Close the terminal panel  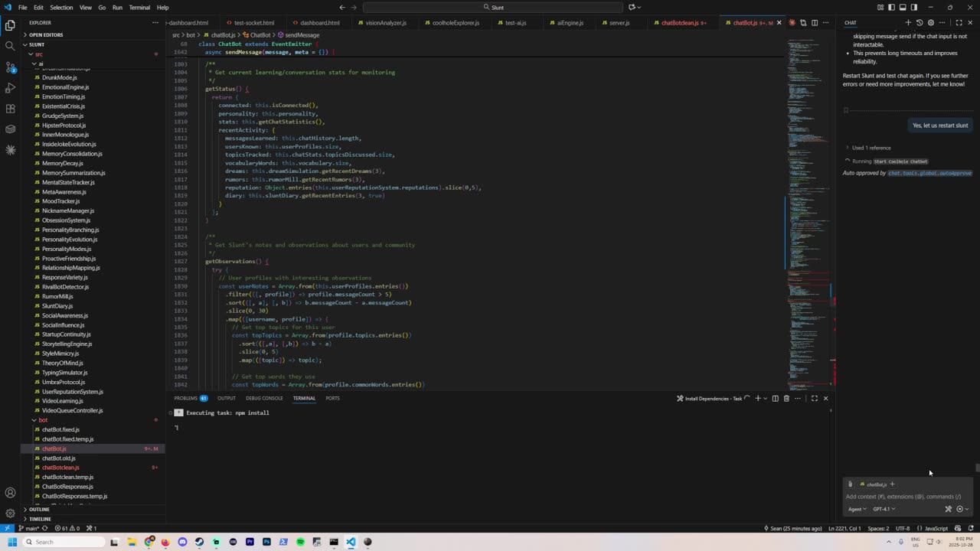825,398
